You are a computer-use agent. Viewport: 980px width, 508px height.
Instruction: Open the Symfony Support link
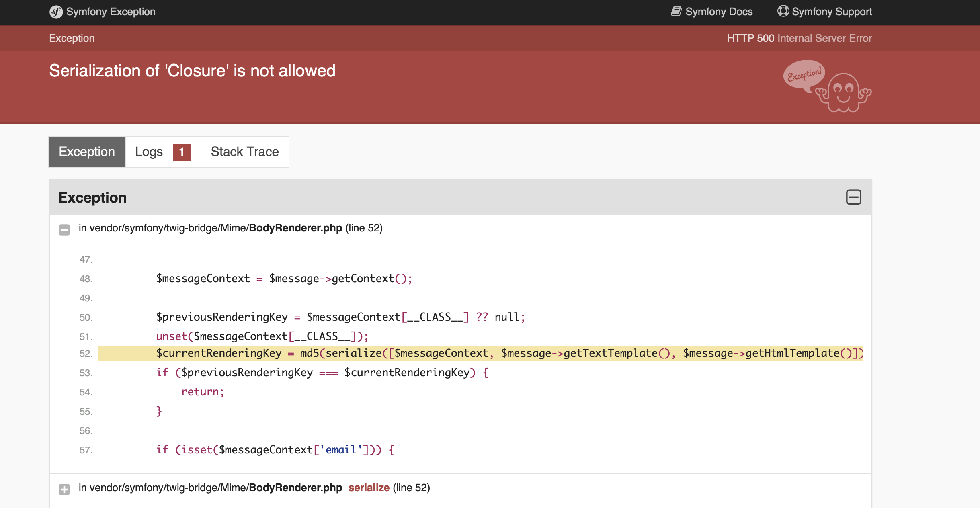[824, 12]
